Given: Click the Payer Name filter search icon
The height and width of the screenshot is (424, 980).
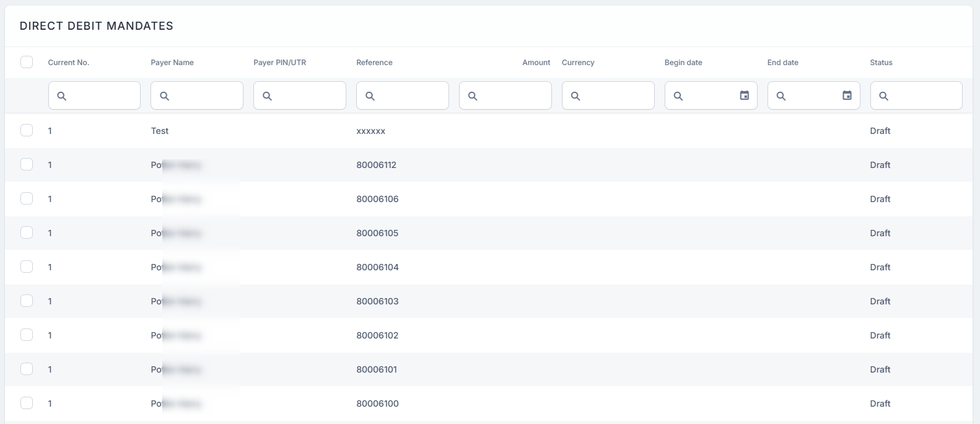Looking at the screenshot, I should click(164, 96).
